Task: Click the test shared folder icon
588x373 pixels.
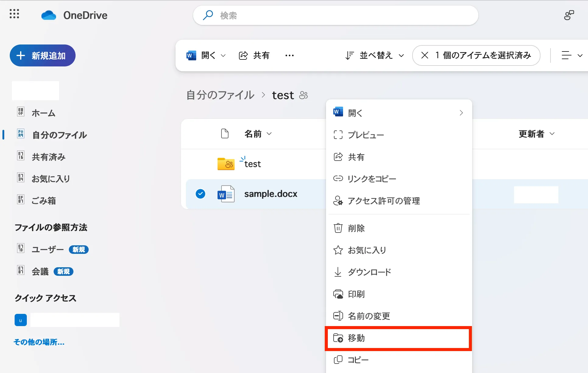Action: point(226,164)
